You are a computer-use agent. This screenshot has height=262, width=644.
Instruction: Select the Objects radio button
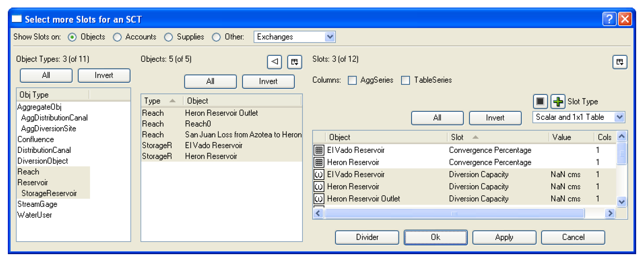(72, 37)
